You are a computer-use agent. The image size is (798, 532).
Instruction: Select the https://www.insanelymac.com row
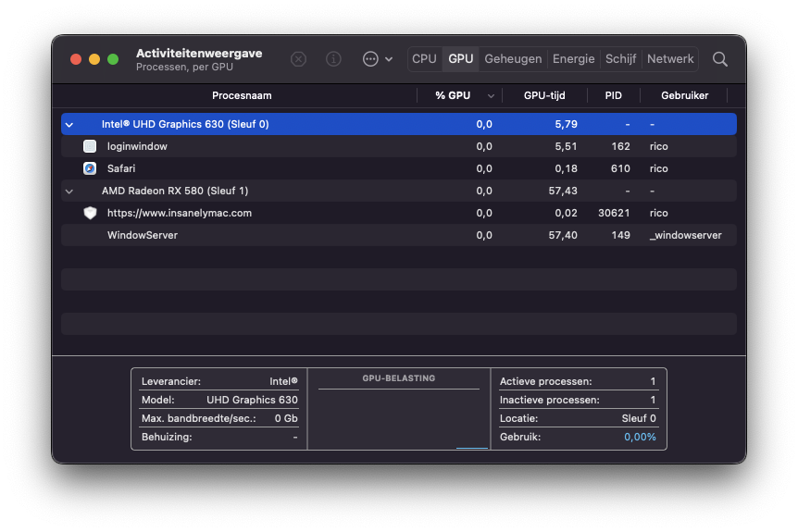(399, 213)
